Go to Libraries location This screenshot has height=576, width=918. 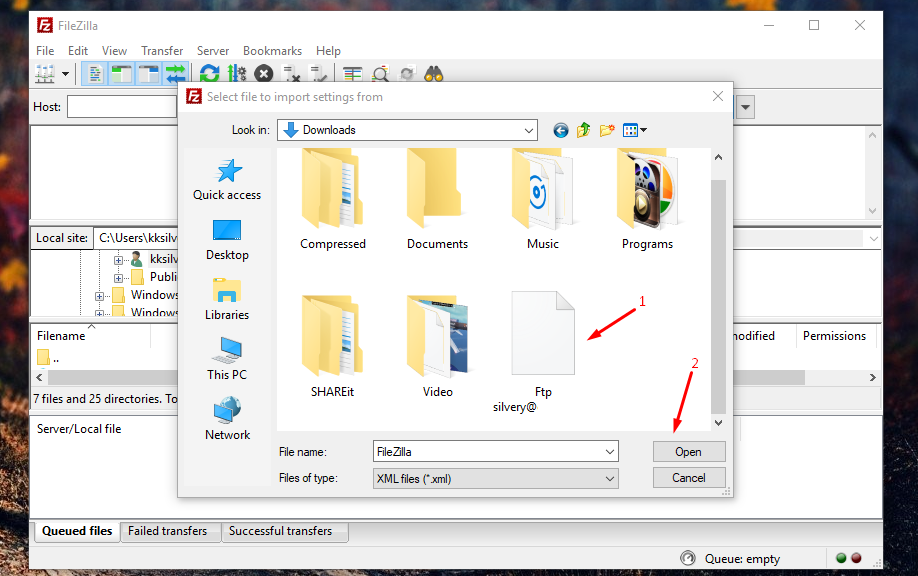point(227,300)
